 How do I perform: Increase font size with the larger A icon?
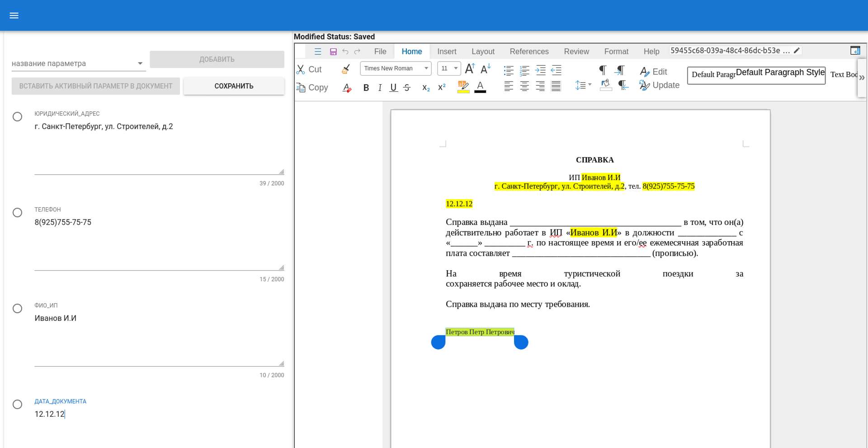point(470,69)
